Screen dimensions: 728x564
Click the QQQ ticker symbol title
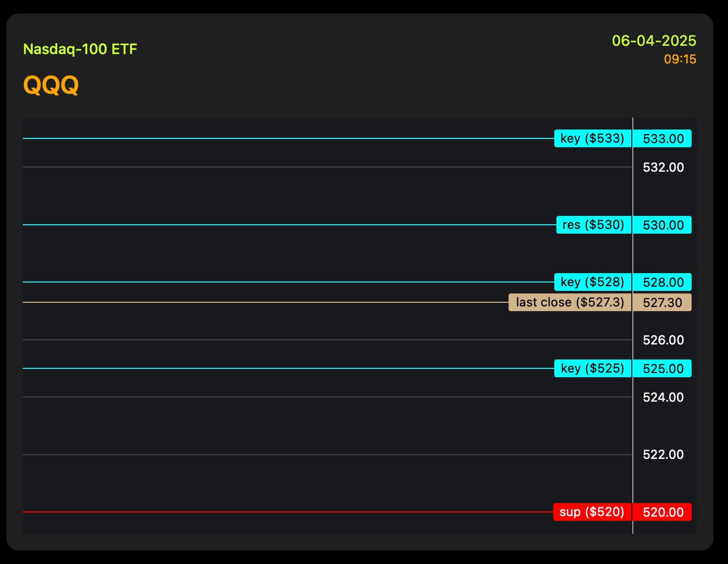tap(51, 85)
